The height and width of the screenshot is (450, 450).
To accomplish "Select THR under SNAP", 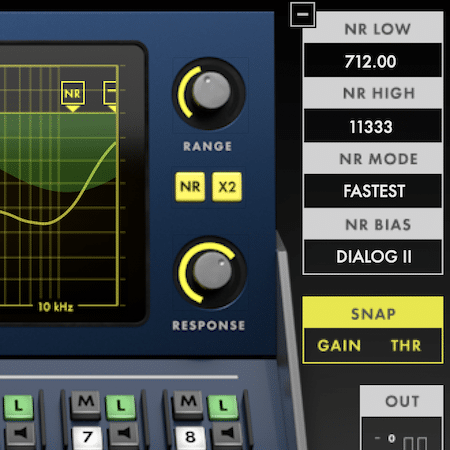I will pyautogui.click(x=406, y=346).
